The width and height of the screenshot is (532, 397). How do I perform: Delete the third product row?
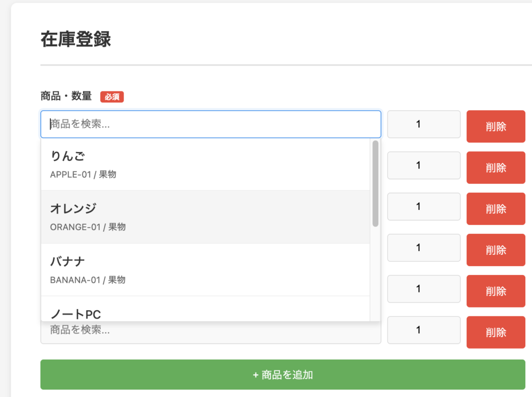click(x=496, y=209)
